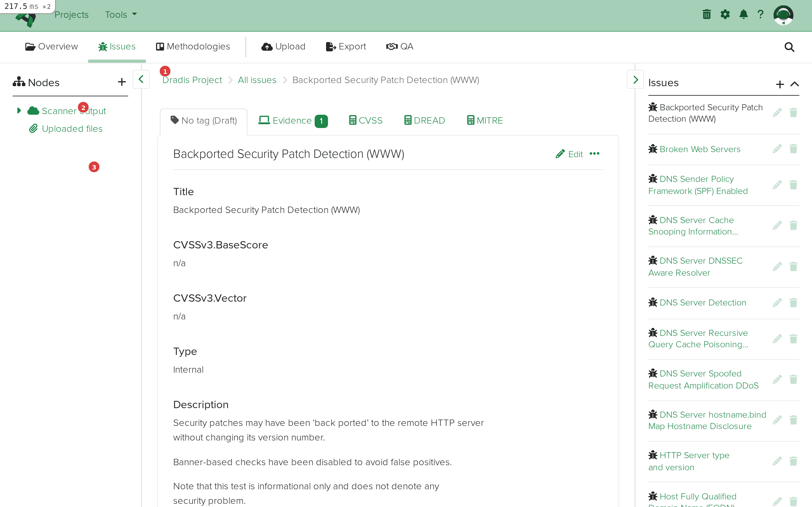Open the Projects menu
This screenshot has height=507, width=812.
pyautogui.click(x=71, y=15)
